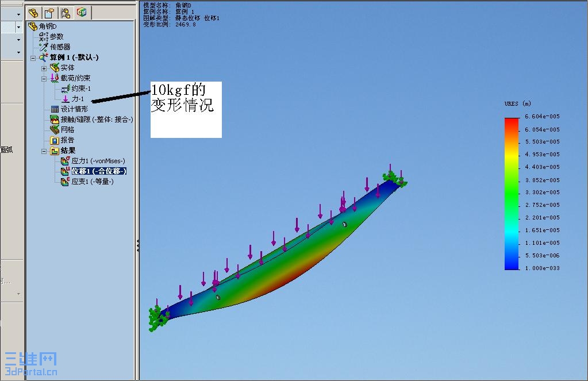The image size is (588, 381).
Task: Select the 约束-1 restraint item
Action: pos(81,88)
